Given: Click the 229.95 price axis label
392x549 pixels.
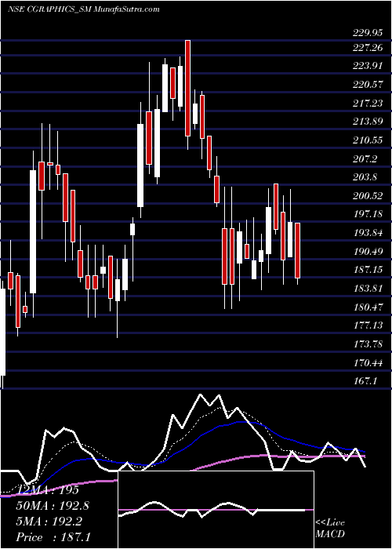Looking at the screenshot, I should click(368, 33).
